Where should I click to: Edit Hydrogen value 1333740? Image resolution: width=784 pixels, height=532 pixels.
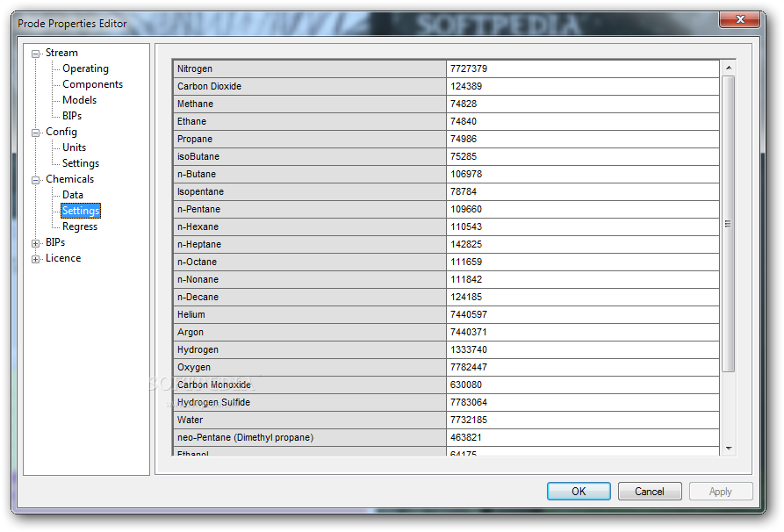click(582, 349)
